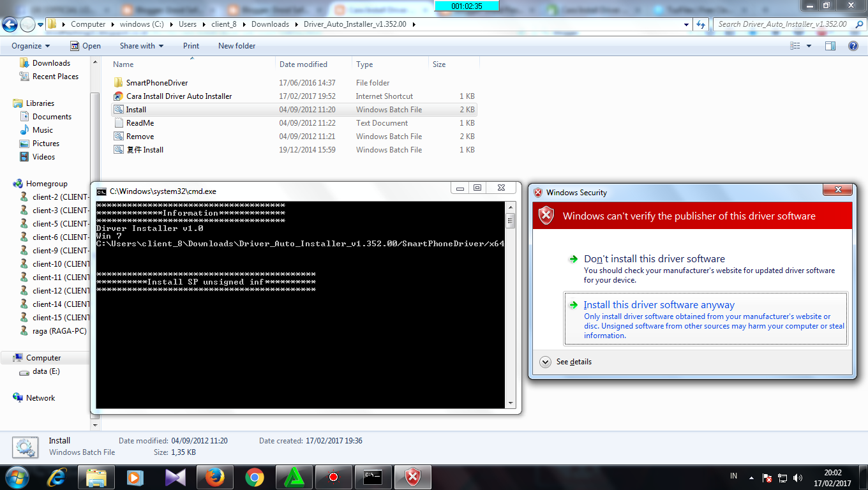Open the Organize menu
Image resolution: width=868 pixels, height=490 pixels.
(x=31, y=46)
